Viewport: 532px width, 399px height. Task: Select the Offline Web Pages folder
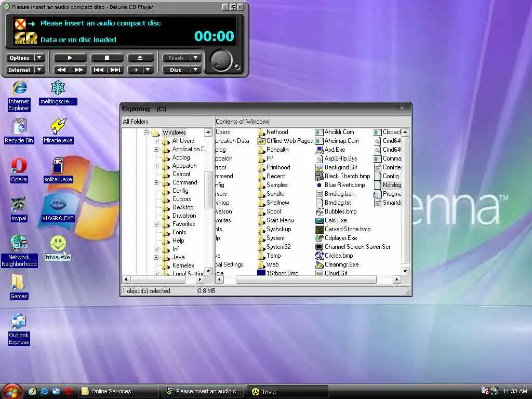[285, 141]
